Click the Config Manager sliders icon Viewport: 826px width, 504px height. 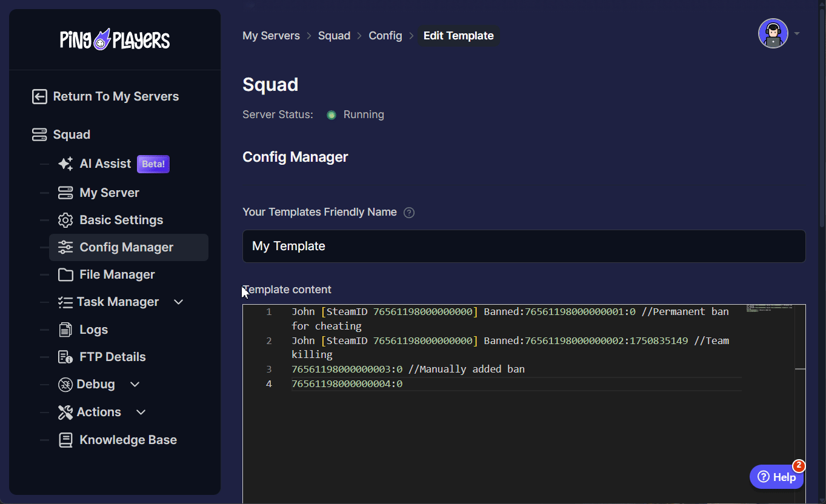[x=65, y=247]
